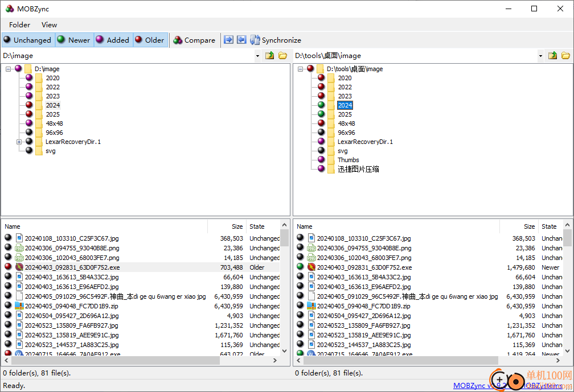Screen dimensions: 574x392
Task: Click the purple ball beside LexarRecoveryDir.1 in right tree
Action: pyautogui.click(x=321, y=141)
